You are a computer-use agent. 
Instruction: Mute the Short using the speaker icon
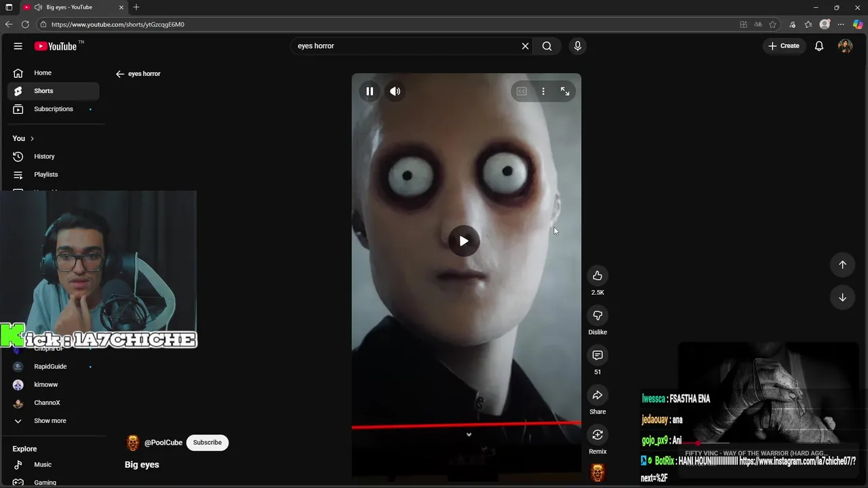395,91
